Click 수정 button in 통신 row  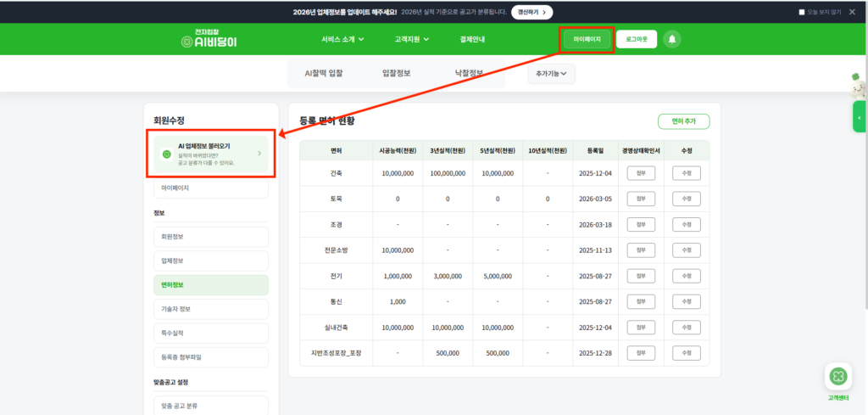pyautogui.click(x=687, y=301)
